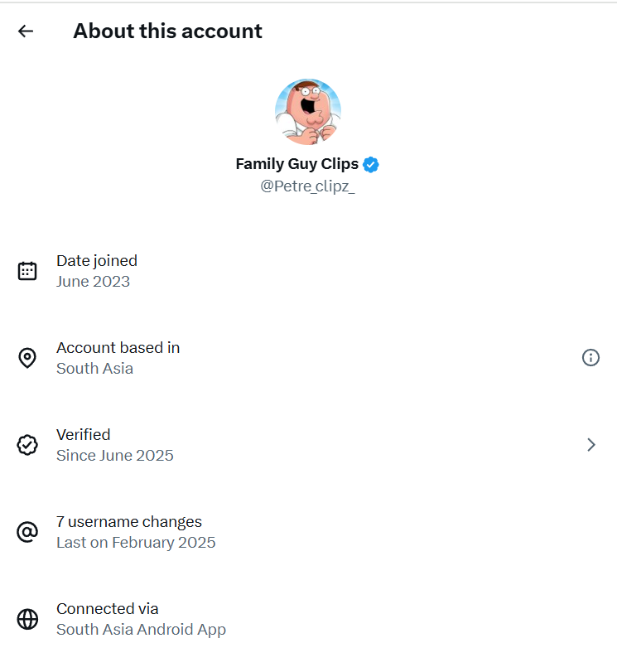
Task: Click the info icon next to South Asia
Action: 590,358
